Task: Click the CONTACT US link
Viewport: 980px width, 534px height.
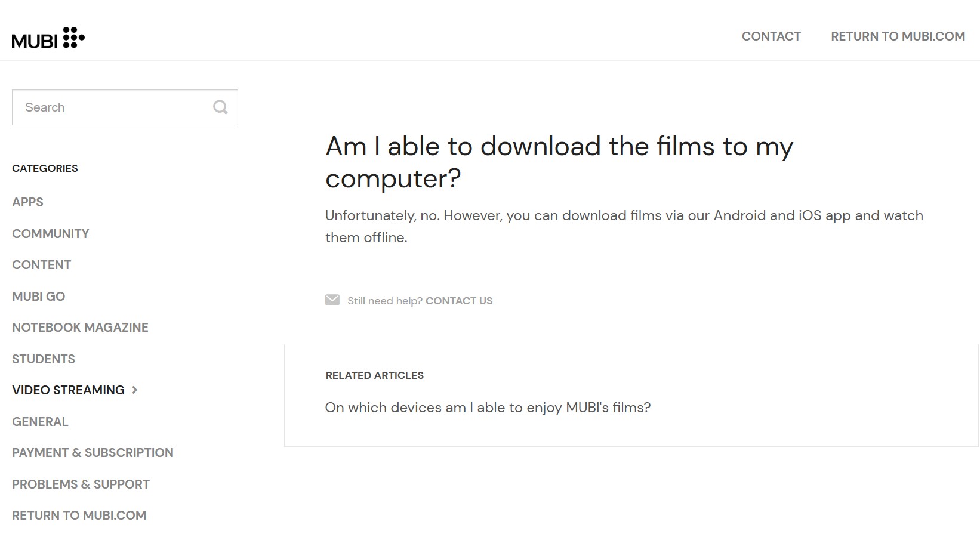Action: pos(459,301)
